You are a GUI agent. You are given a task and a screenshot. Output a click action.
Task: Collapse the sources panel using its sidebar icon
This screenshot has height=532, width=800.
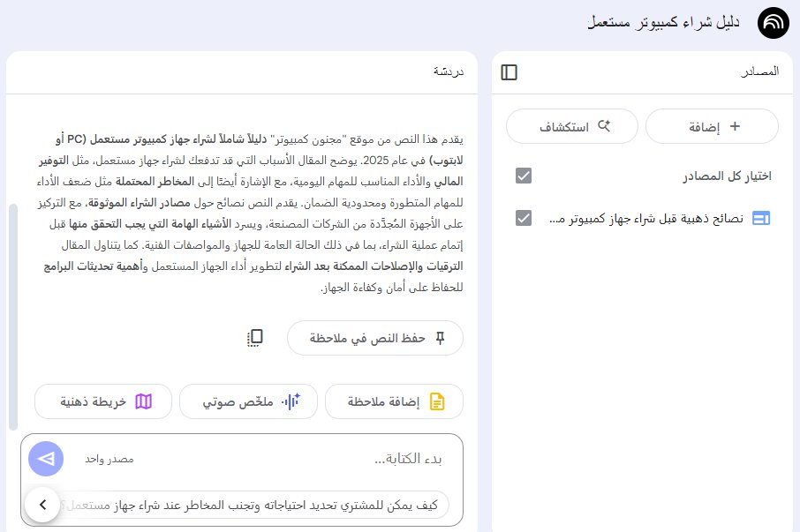[509, 72]
